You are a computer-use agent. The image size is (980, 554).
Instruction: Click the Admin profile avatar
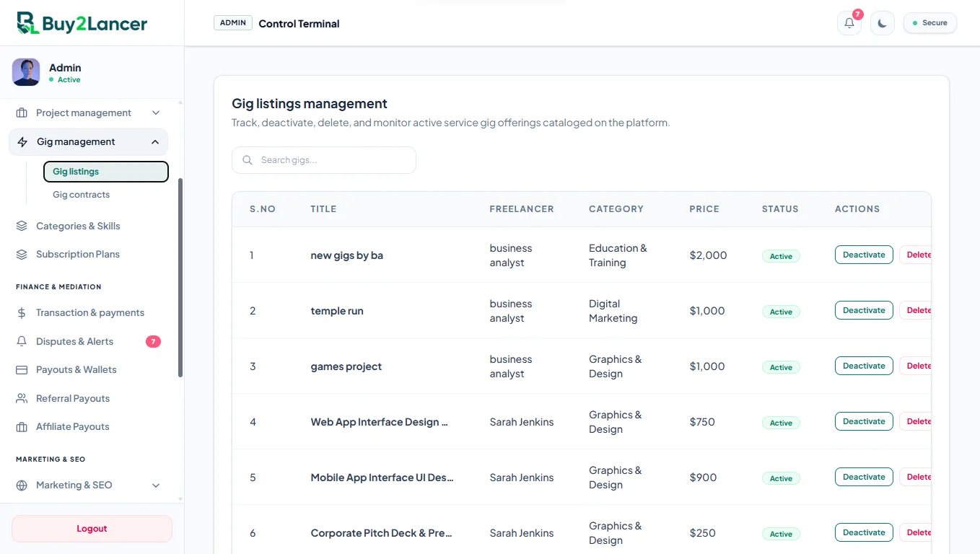(x=26, y=72)
